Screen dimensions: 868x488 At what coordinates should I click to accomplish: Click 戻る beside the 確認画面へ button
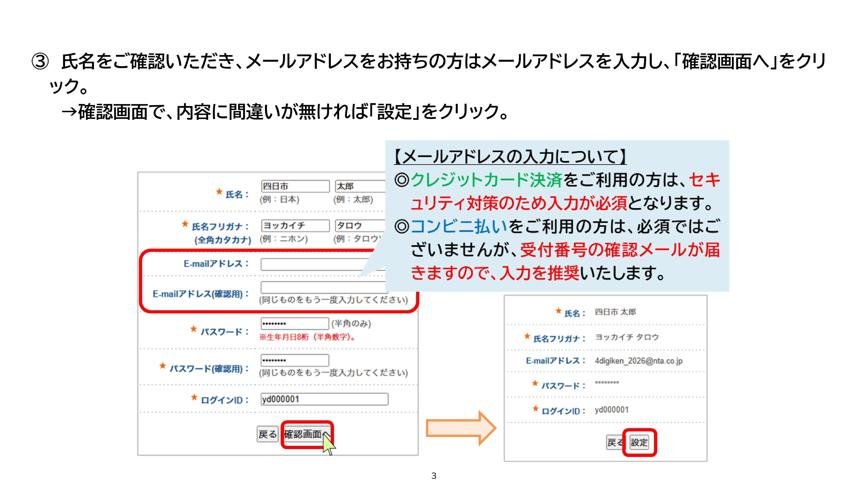(x=268, y=434)
